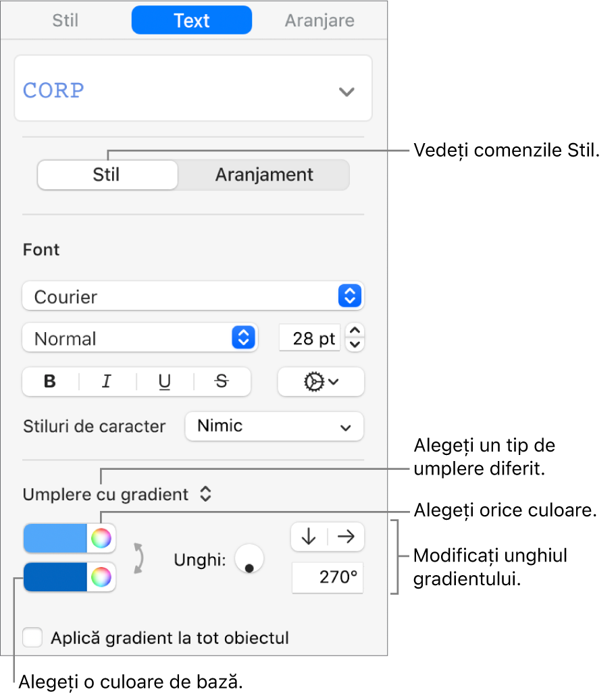Viewport: 616px width, 700px height.
Task: Decrease font size with the down stepper arrow
Action: coord(355,345)
